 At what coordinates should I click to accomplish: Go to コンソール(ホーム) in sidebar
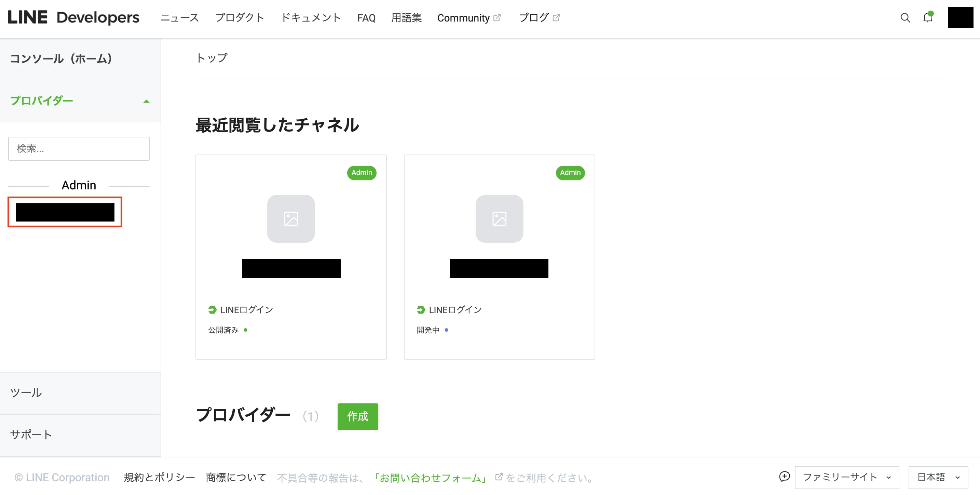[x=61, y=58]
